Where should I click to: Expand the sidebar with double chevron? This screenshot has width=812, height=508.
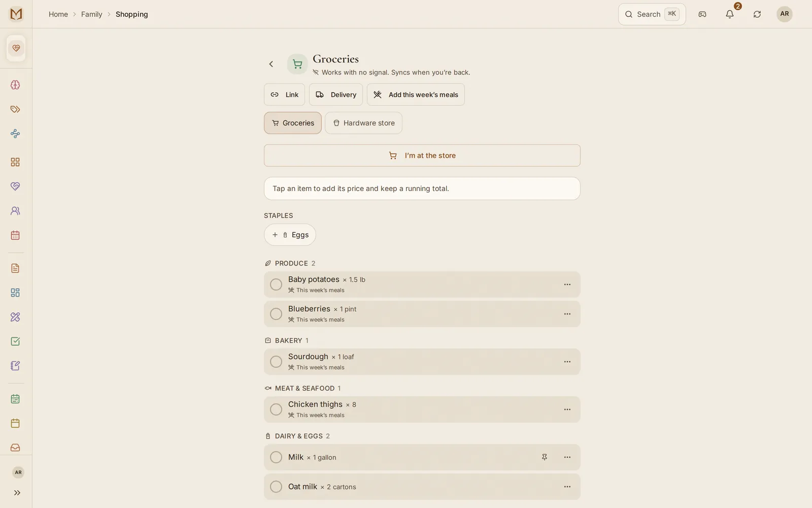pyautogui.click(x=17, y=493)
